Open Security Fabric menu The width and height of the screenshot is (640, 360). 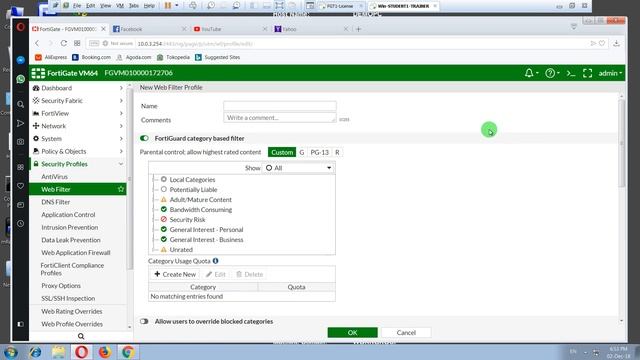click(x=62, y=100)
